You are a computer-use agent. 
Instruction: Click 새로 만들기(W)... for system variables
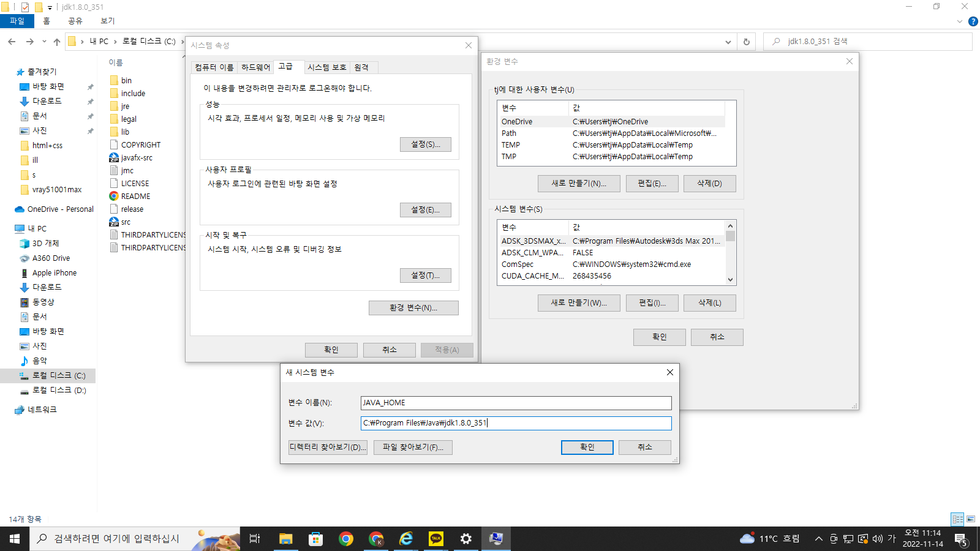coord(579,303)
